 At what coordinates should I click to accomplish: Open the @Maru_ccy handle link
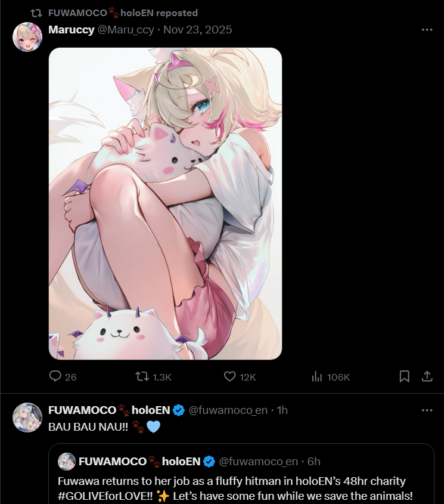point(126,30)
